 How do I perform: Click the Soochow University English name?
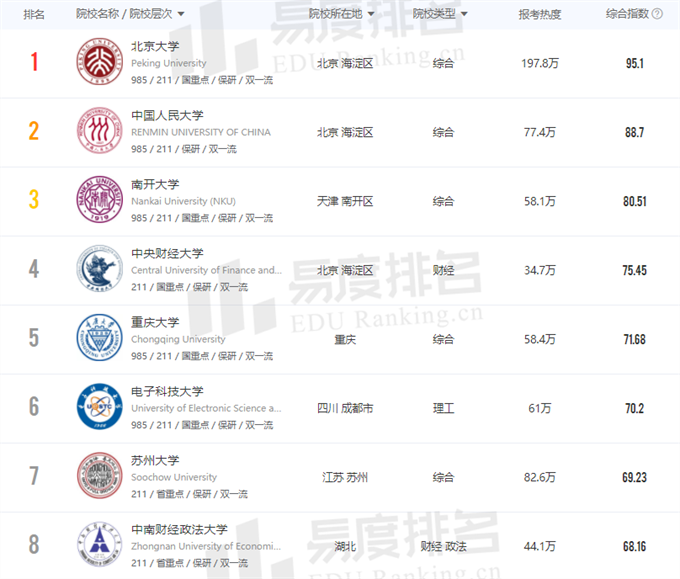174,477
